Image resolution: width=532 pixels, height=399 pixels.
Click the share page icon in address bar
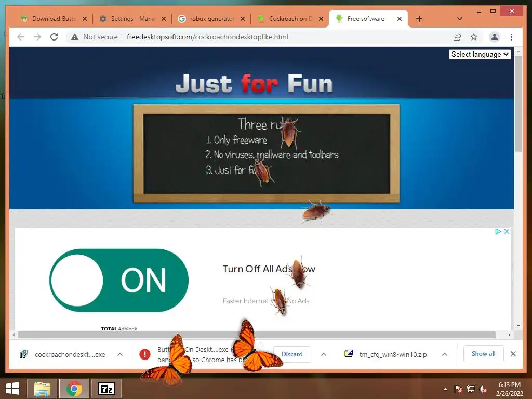pyautogui.click(x=457, y=37)
